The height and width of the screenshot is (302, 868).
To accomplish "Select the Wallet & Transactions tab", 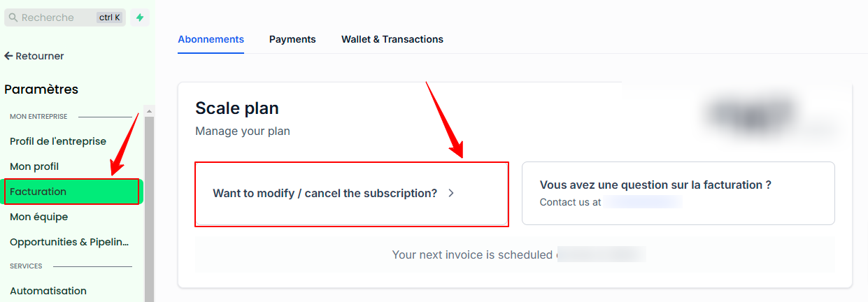I will click(392, 39).
